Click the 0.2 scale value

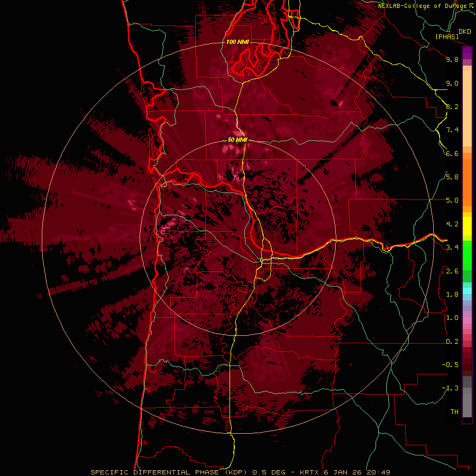point(452,342)
